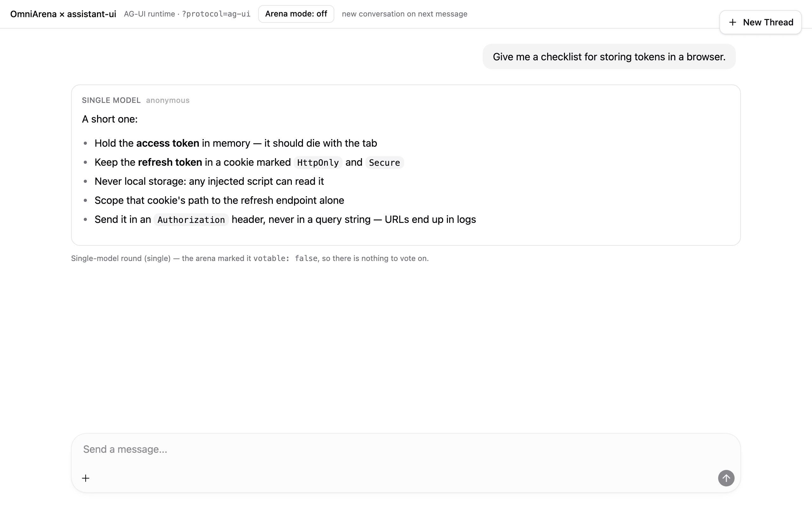Click the 'Never local storage' bullet
Image resolution: width=812 pixels, height=508 pixels.
pyautogui.click(x=209, y=181)
